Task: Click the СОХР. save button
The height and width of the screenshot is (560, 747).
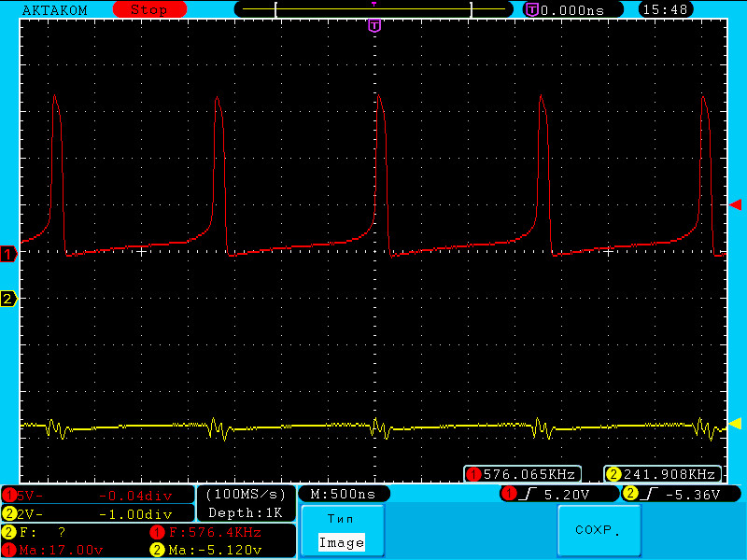Action: click(599, 531)
